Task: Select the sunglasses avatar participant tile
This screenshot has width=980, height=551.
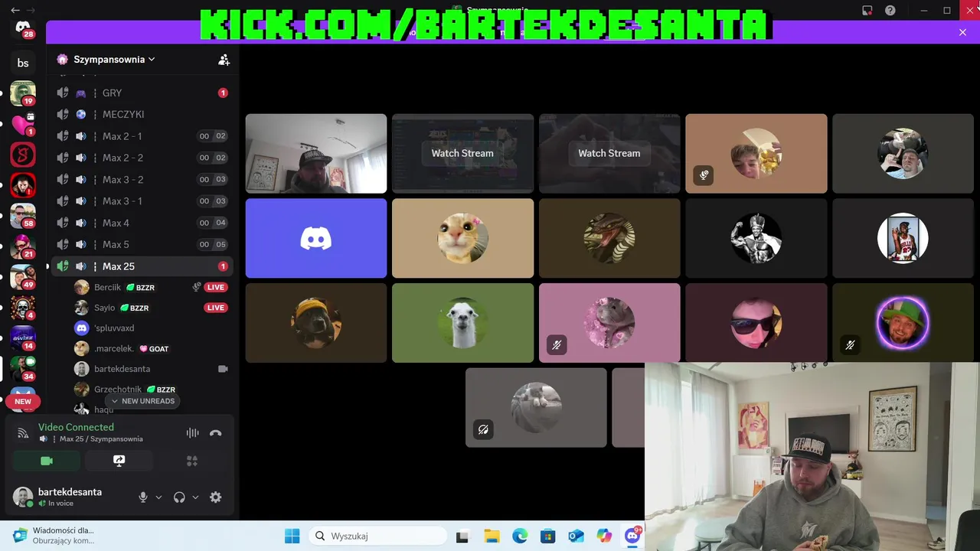Action: click(756, 323)
